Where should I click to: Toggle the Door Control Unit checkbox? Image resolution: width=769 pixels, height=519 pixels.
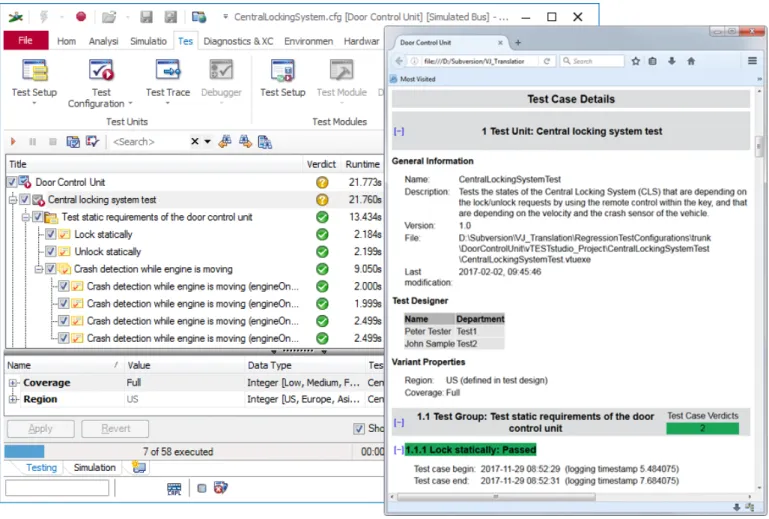[x=12, y=182]
